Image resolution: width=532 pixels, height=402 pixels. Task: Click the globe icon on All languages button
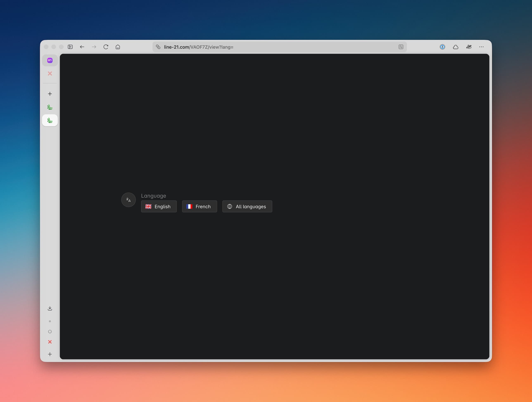click(x=230, y=206)
